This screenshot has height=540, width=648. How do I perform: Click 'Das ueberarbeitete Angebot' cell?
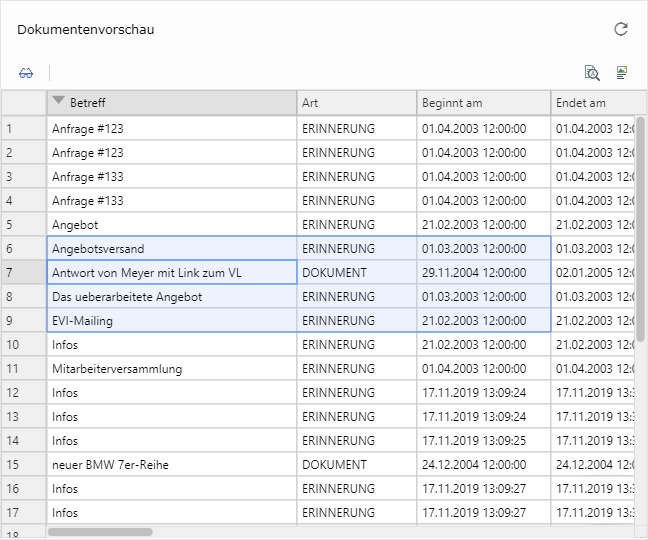click(x=171, y=297)
